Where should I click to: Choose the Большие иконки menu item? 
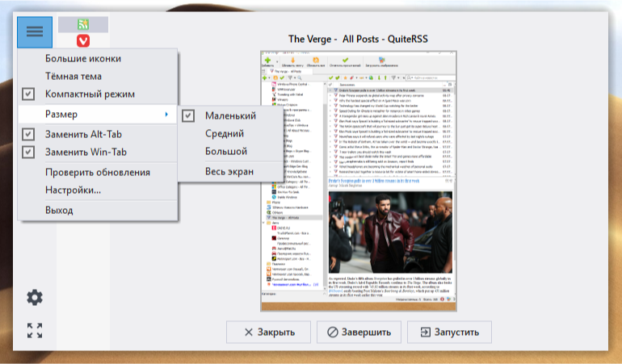(x=98, y=58)
